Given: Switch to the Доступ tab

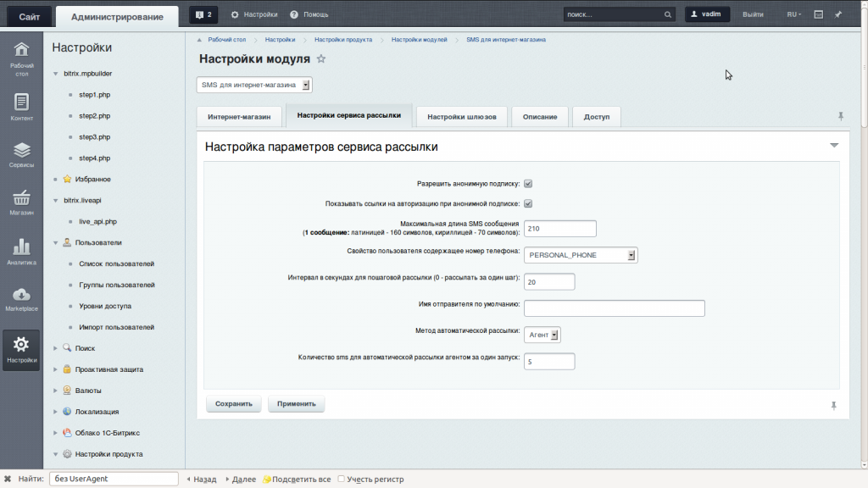Looking at the screenshot, I should coord(596,117).
